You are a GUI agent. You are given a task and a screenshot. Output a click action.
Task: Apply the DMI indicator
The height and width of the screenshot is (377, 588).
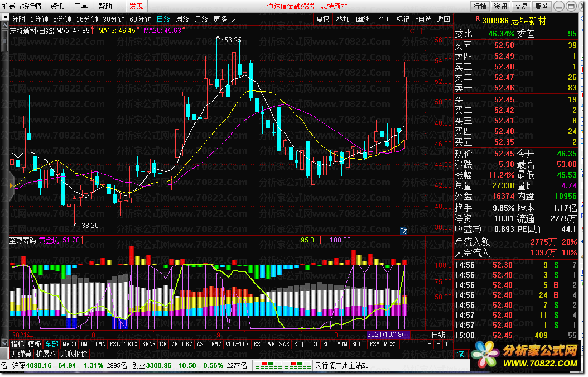pyautogui.click(x=85, y=344)
